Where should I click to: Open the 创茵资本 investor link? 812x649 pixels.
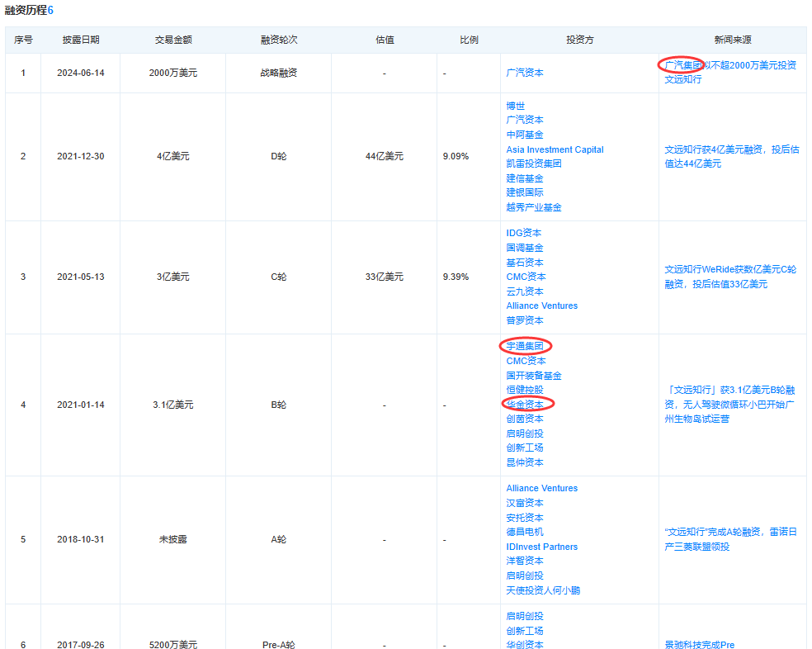[525, 419]
